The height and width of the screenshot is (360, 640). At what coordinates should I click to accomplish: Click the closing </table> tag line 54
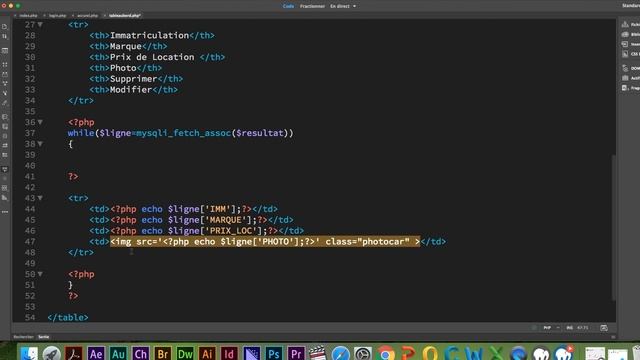coord(68,318)
